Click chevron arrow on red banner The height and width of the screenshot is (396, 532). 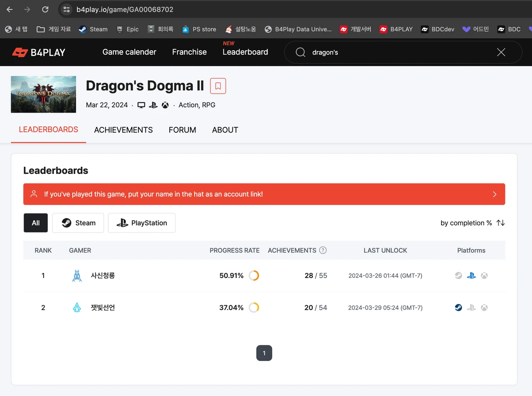click(495, 194)
